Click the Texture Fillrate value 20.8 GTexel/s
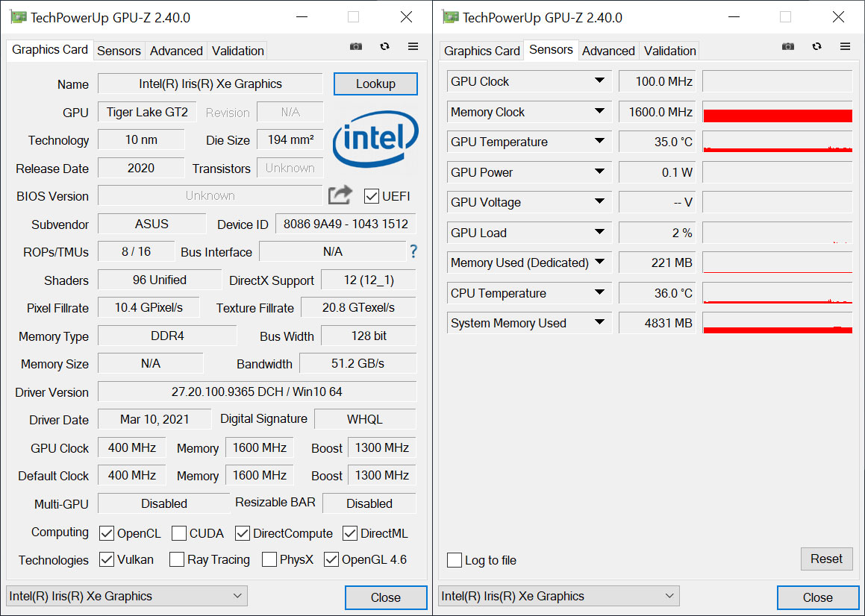This screenshot has height=616, width=865. 358,308
